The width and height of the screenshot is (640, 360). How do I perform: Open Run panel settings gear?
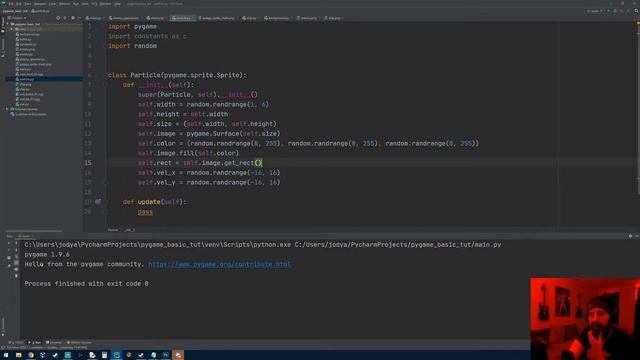pos(630,236)
